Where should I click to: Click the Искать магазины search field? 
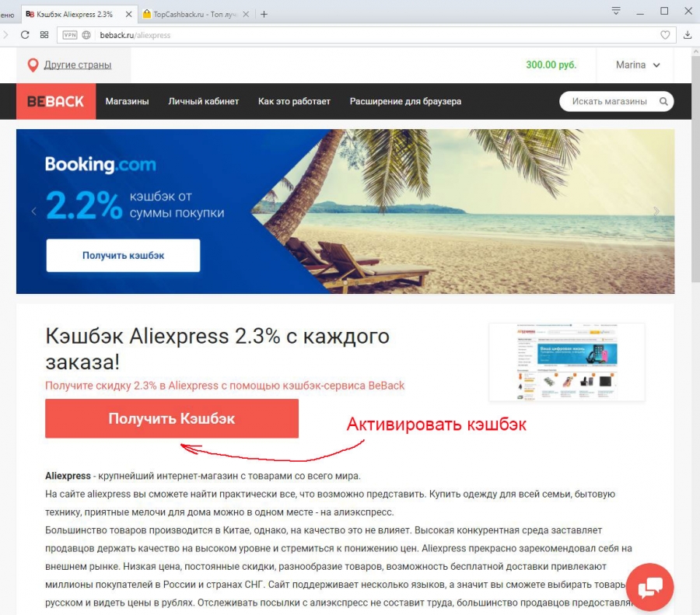tap(609, 101)
